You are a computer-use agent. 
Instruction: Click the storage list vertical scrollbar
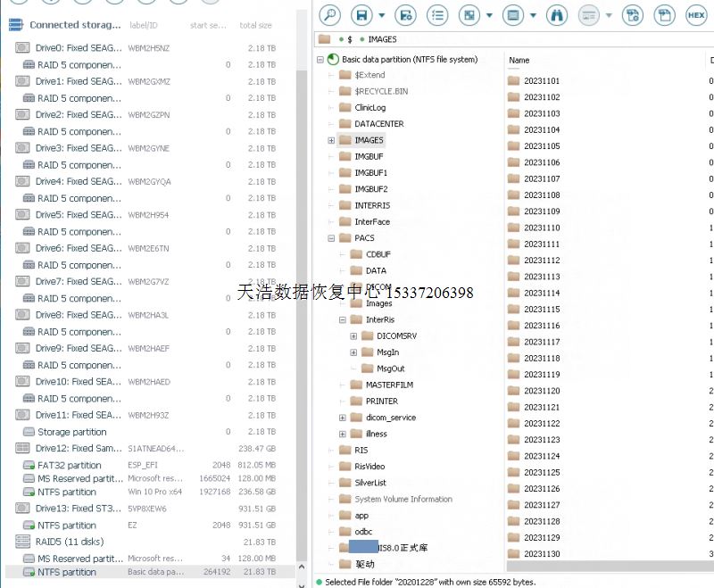point(302,268)
